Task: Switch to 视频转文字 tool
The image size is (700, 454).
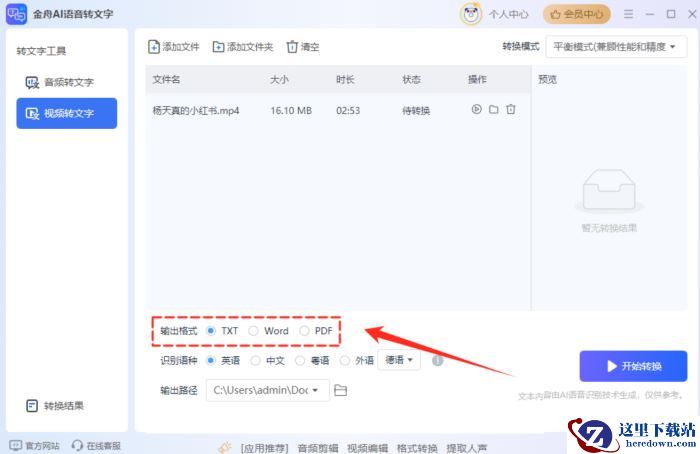Action: (67, 113)
